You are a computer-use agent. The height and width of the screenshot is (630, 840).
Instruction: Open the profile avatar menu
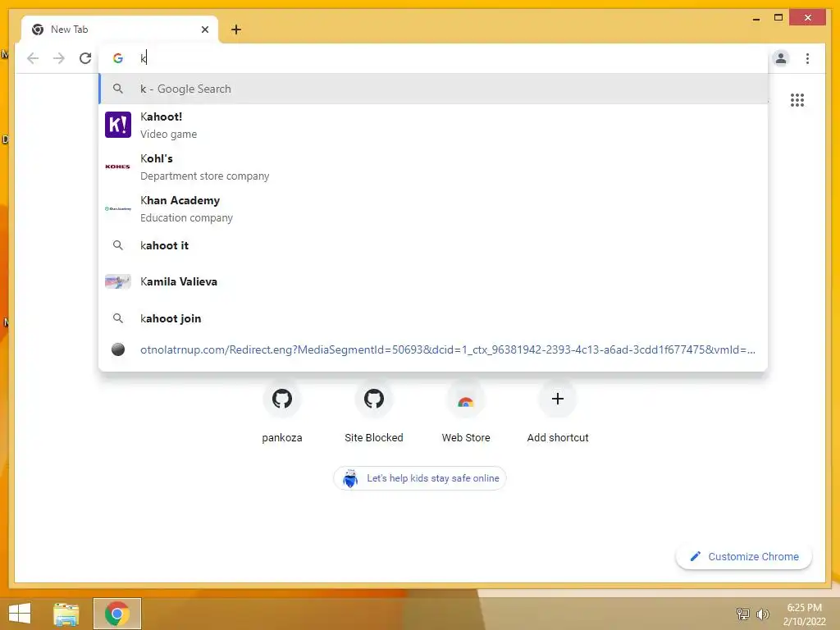(781, 58)
